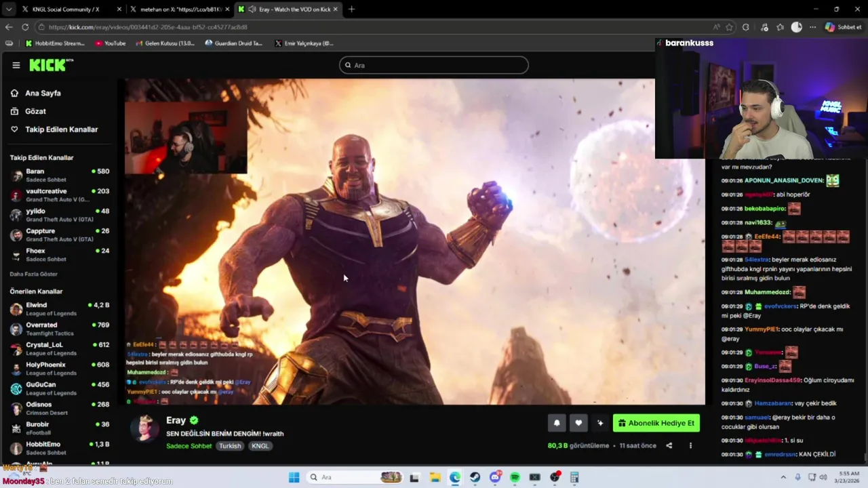Open Fhoex followed channel
Screen dimensions: 868x488
60,254
